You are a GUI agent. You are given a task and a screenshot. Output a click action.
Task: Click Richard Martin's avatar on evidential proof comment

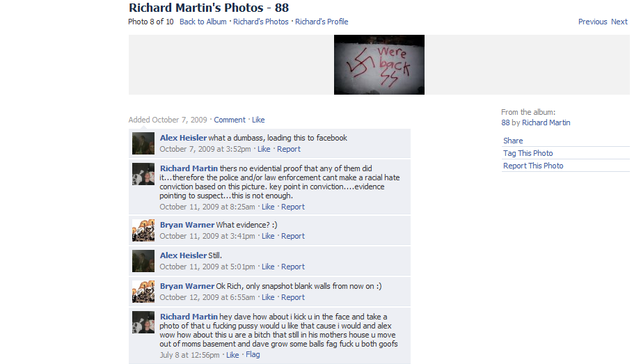pos(143,174)
